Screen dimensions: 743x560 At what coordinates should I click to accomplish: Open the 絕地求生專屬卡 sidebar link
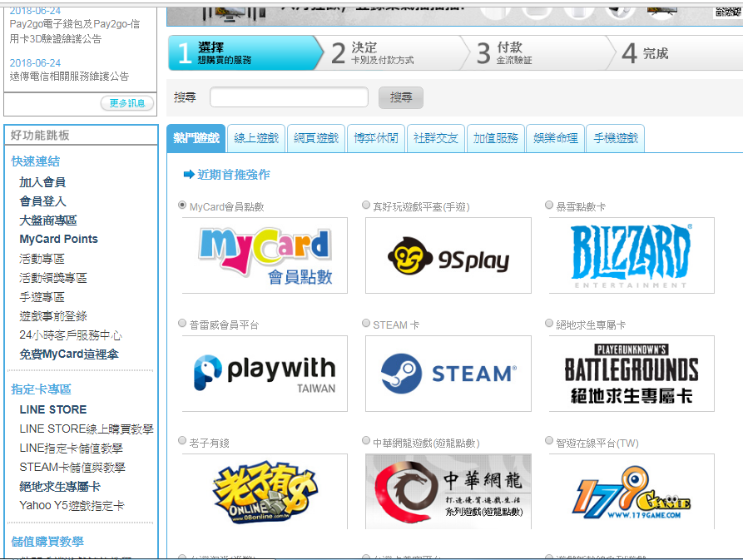(x=60, y=487)
